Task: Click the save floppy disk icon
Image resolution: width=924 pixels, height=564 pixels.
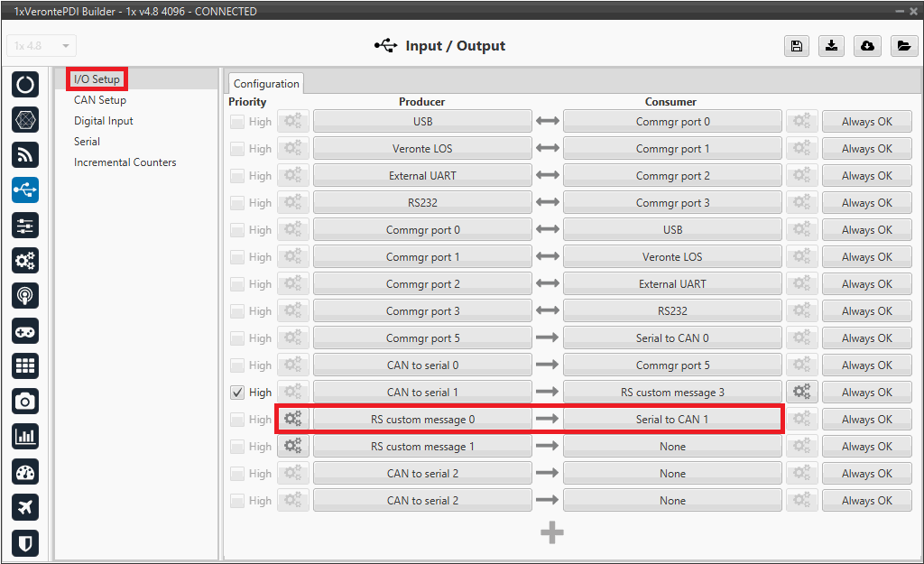Action: pyautogui.click(x=797, y=46)
